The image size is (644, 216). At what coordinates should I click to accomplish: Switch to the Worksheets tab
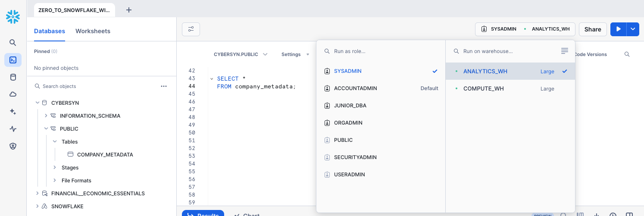[x=93, y=31]
